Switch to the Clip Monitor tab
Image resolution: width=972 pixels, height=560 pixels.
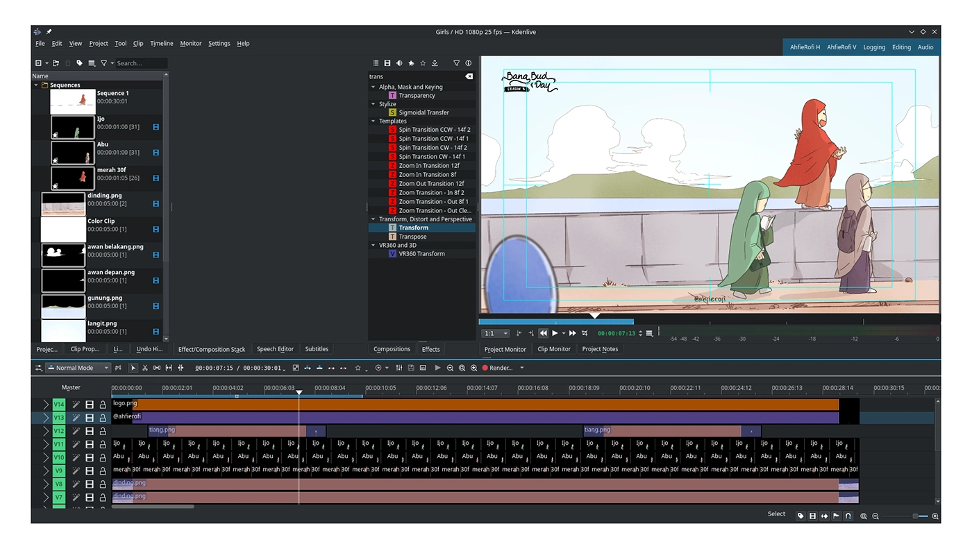[x=553, y=349]
